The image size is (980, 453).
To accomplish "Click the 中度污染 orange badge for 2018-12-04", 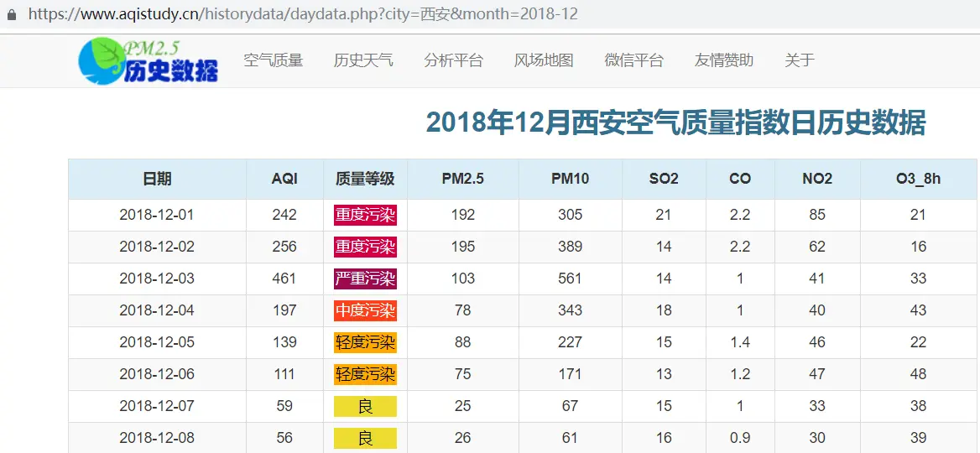I will 365,310.
